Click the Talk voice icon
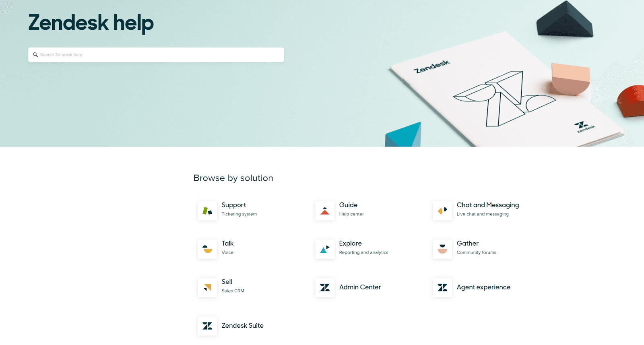 point(207,249)
